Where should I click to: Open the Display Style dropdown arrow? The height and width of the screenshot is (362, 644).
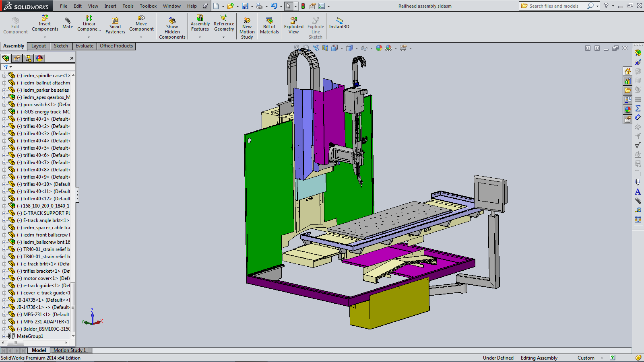pos(357,48)
